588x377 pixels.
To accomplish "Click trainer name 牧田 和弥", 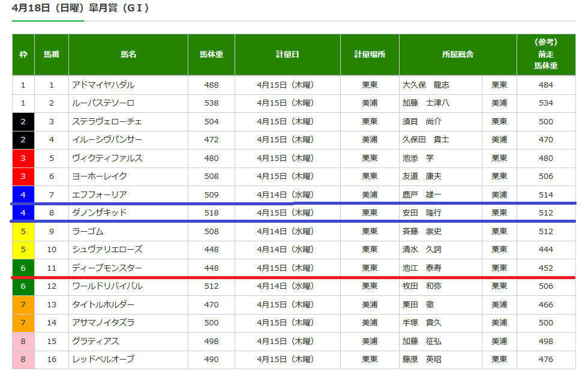I will coord(422,286).
